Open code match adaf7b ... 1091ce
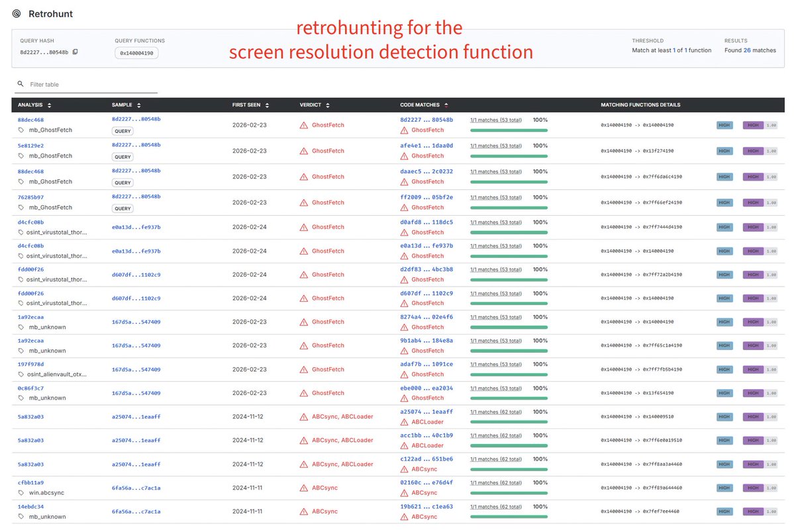Viewport: 794px width, 532px height. (x=426, y=365)
